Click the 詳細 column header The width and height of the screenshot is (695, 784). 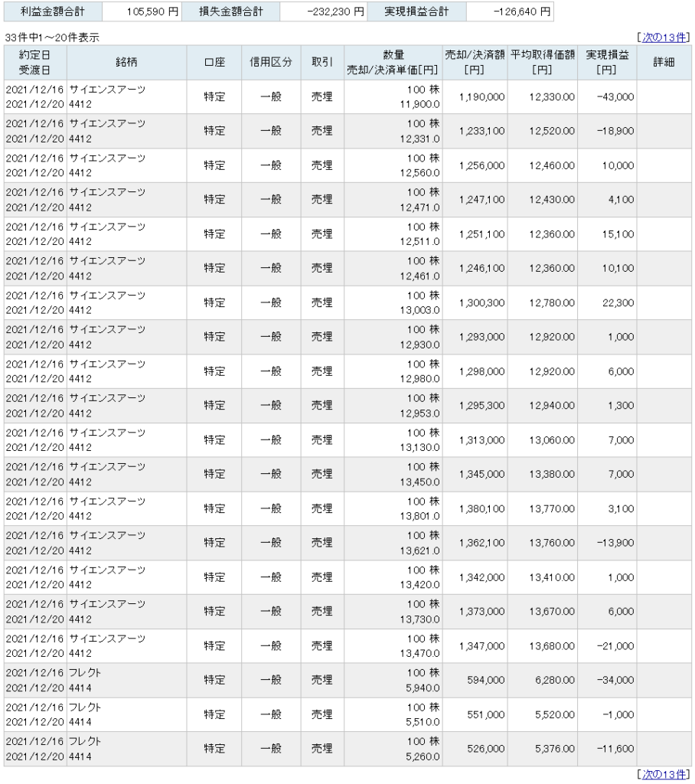click(664, 63)
